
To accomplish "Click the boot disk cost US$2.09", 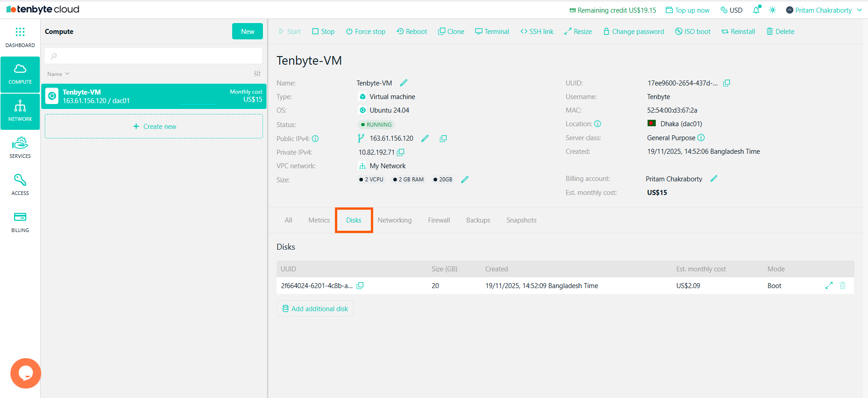I will [x=688, y=286].
